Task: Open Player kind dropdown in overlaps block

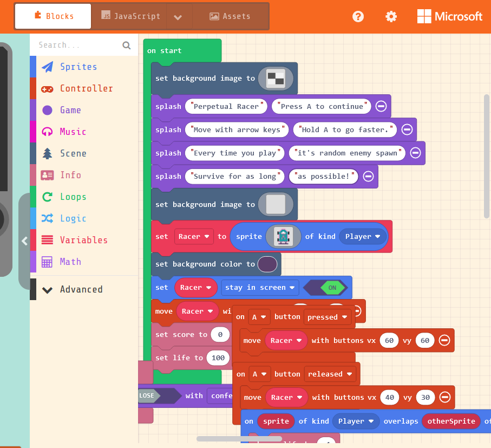Action: [x=356, y=421]
